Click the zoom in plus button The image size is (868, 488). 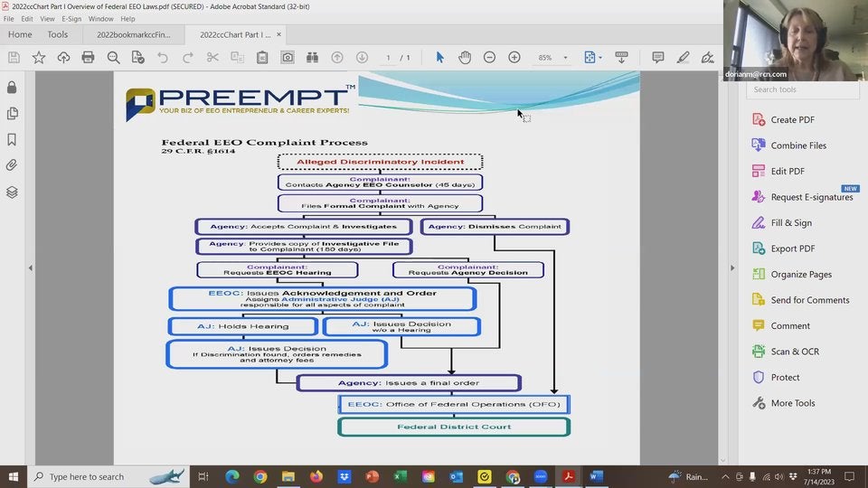coord(514,57)
